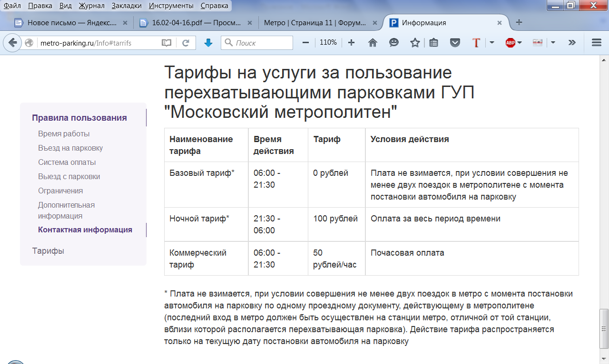Click the Adblock Plus ABP icon

click(510, 43)
